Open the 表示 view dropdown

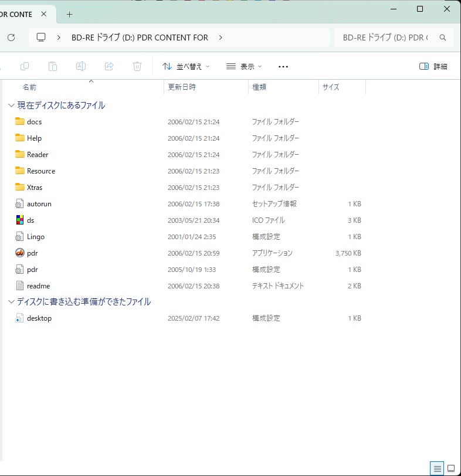point(244,66)
